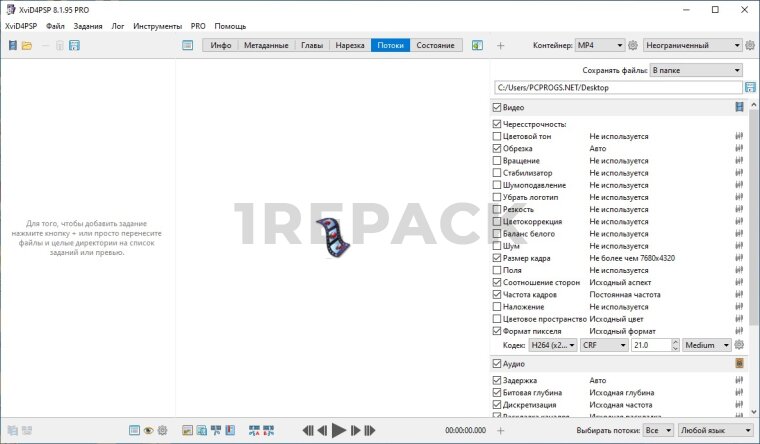This screenshot has width=760, height=444.
Task: Open the Сохранять файлы 'В папке' dropdown
Action: click(x=695, y=70)
